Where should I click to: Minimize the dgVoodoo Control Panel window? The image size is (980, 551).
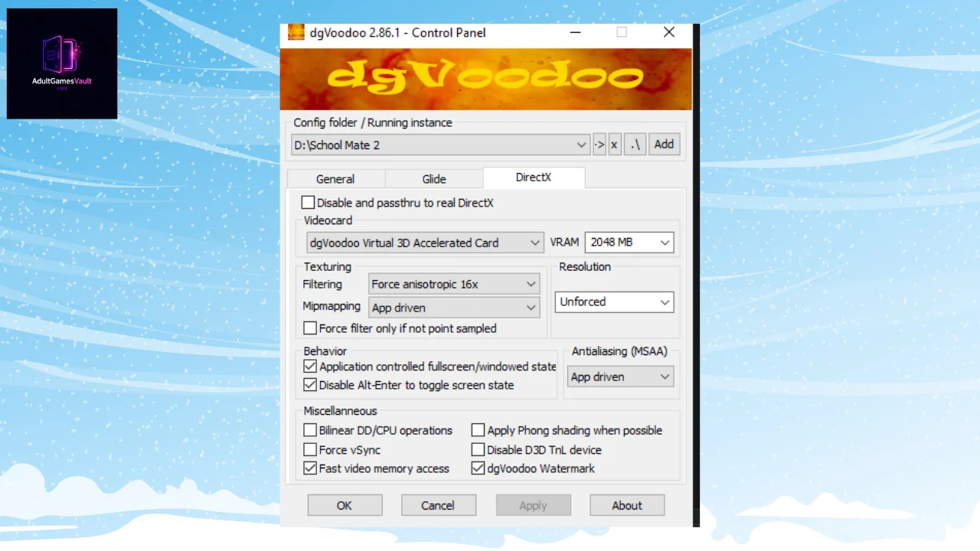coord(575,32)
